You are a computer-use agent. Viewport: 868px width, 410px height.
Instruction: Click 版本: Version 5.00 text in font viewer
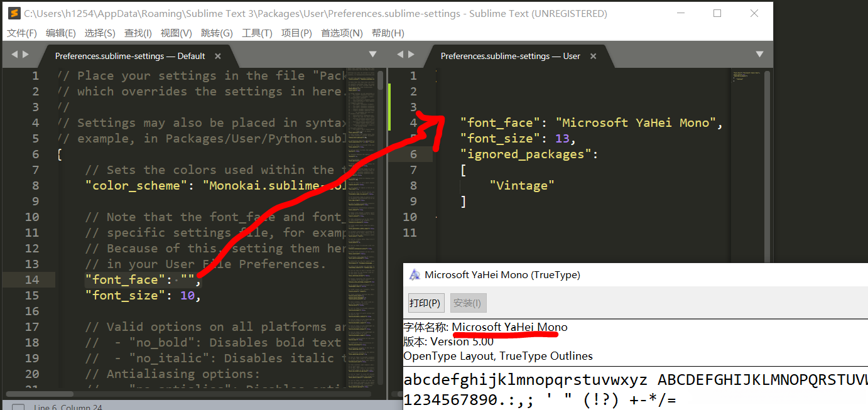[448, 342]
